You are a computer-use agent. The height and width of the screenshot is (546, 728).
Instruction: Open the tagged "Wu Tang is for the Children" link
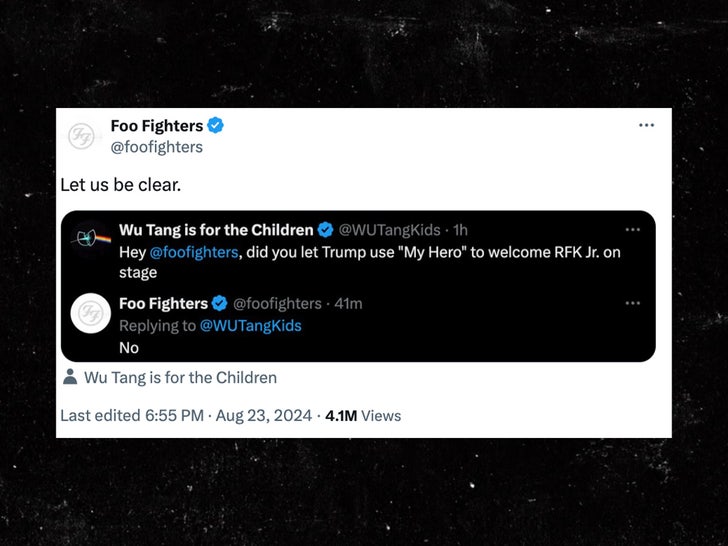click(x=180, y=377)
